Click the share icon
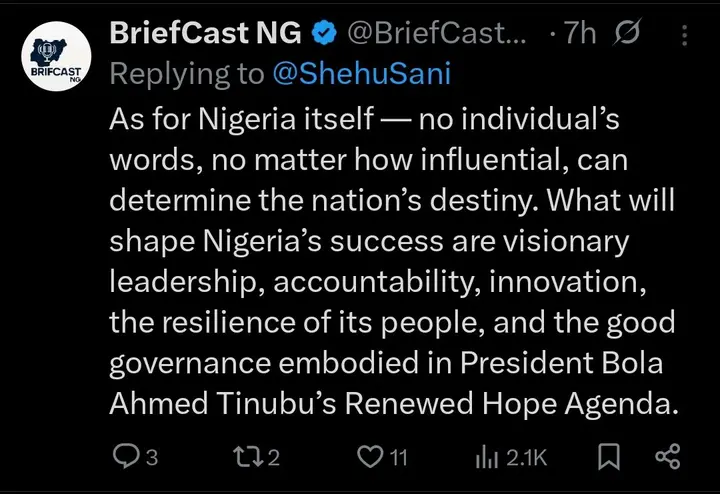The height and width of the screenshot is (494, 720). pos(668,456)
